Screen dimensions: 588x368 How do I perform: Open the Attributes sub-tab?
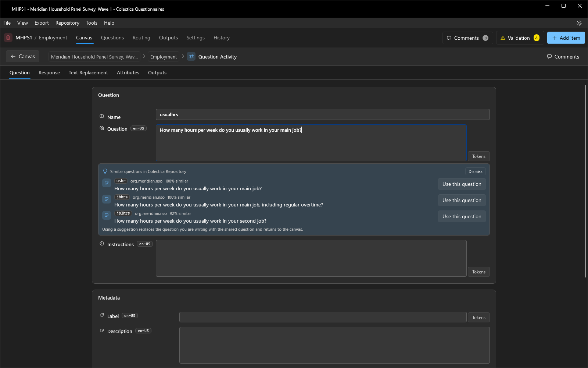point(128,72)
